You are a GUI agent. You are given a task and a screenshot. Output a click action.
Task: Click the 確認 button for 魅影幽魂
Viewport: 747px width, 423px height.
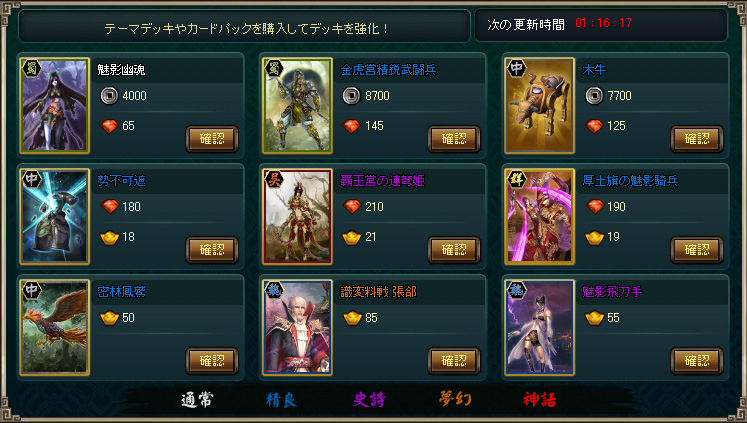pyautogui.click(x=212, y=139)
